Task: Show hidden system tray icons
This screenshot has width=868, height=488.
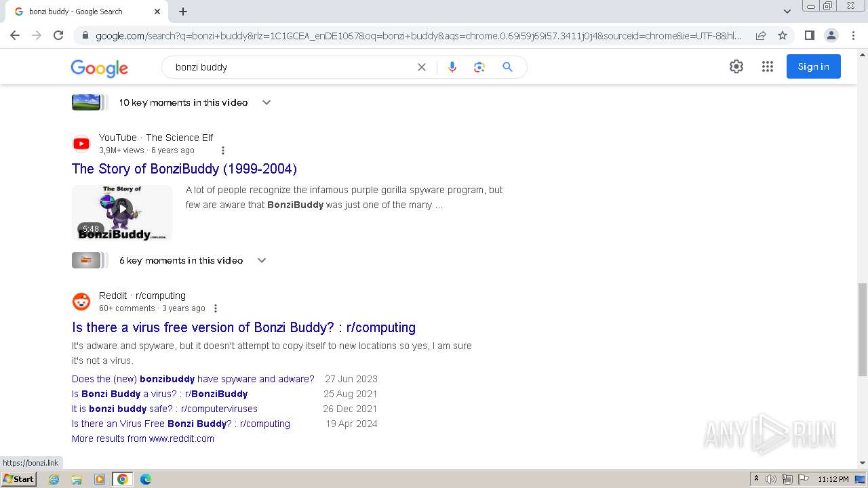Action: tap(756, 479)
